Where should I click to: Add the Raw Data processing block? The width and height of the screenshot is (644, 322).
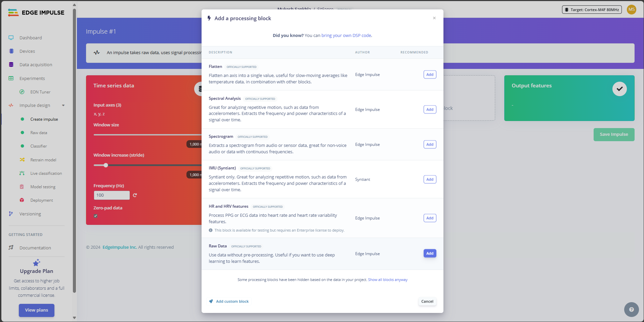click(430, 253)
